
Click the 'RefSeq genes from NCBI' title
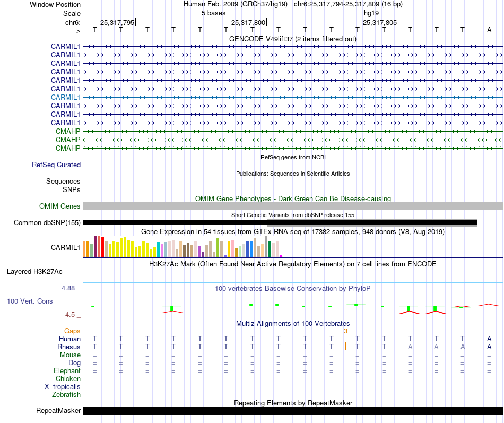click(x=293, y=157)
